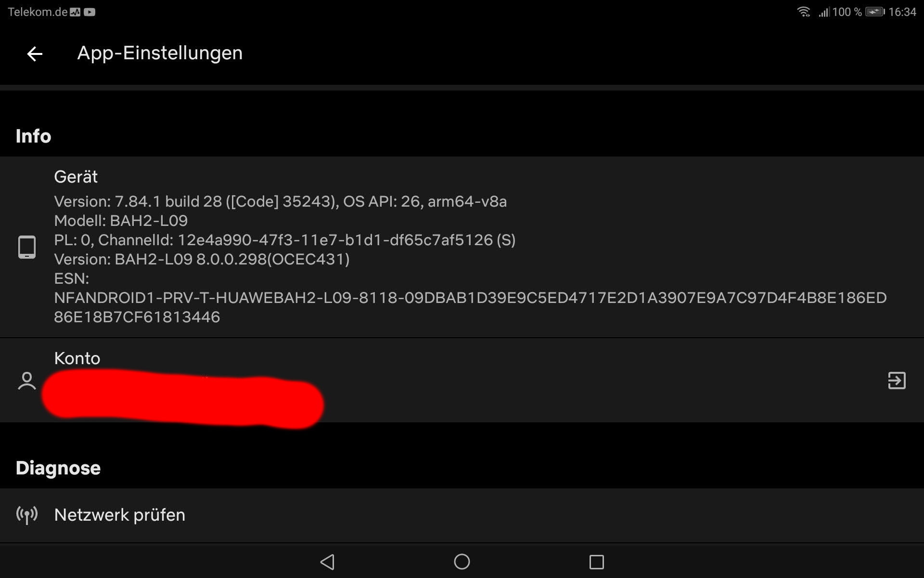Select the Konto entry
The image size is (924, 578).
click(462, 380)
